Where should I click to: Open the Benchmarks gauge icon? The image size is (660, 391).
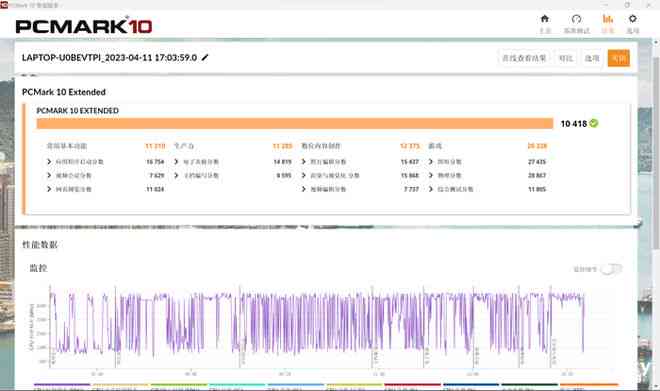[x=576, y=19]
